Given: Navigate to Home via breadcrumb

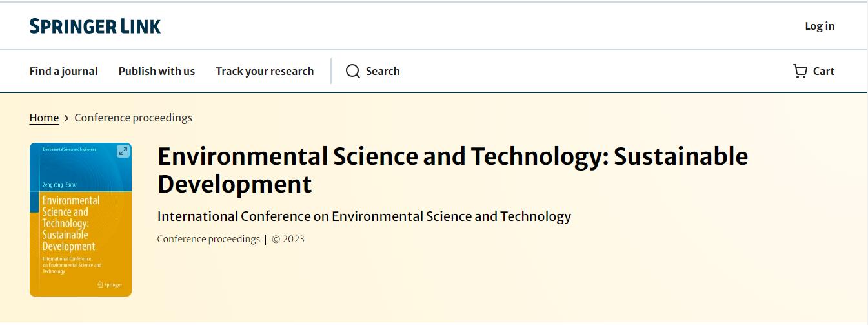Looking at the screenshot, I should [44, 118].
